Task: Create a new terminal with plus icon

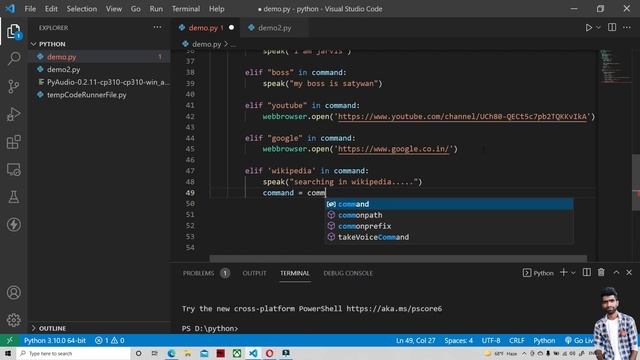Action: 564,273
